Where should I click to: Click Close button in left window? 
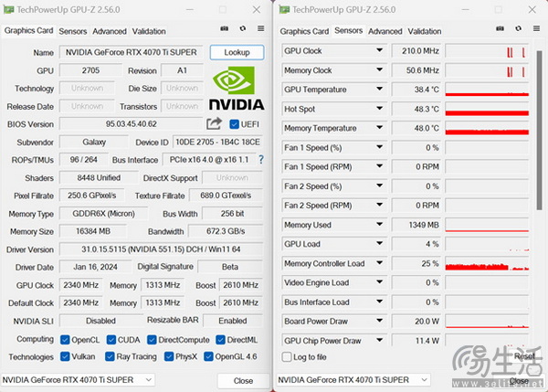[x=243, y=380]
